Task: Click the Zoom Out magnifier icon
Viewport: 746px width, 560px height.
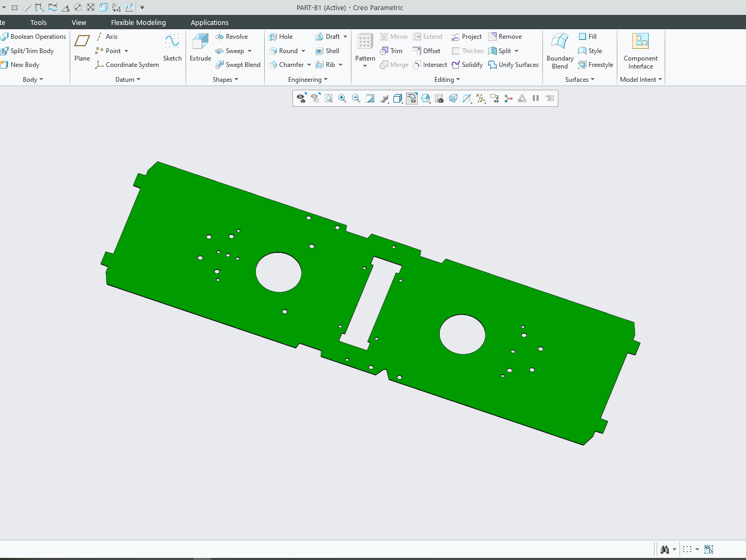Action: (x=356, y=98)
